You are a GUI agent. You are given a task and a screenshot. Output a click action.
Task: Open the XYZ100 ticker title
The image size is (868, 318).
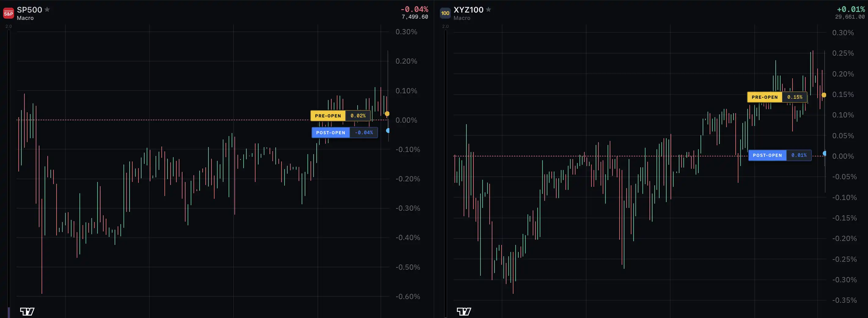(468, 10)
